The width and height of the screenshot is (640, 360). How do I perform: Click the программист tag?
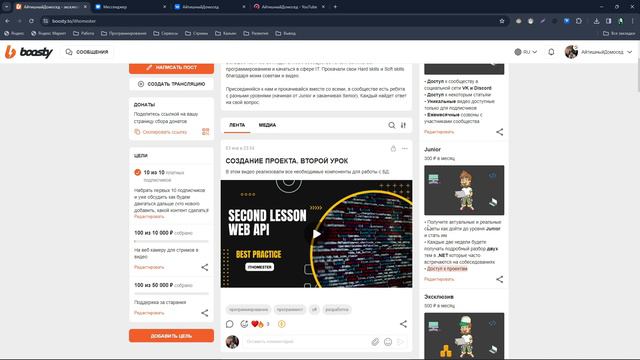click(x=290, y=309)
